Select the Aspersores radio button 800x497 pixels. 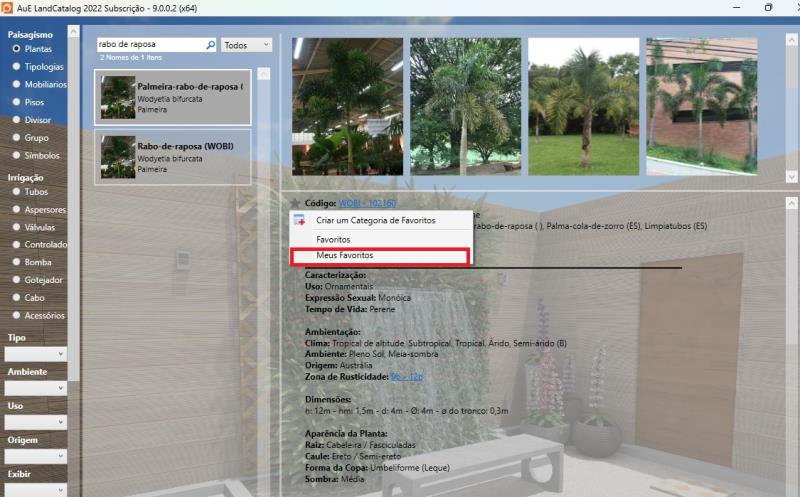click(16, 209)
